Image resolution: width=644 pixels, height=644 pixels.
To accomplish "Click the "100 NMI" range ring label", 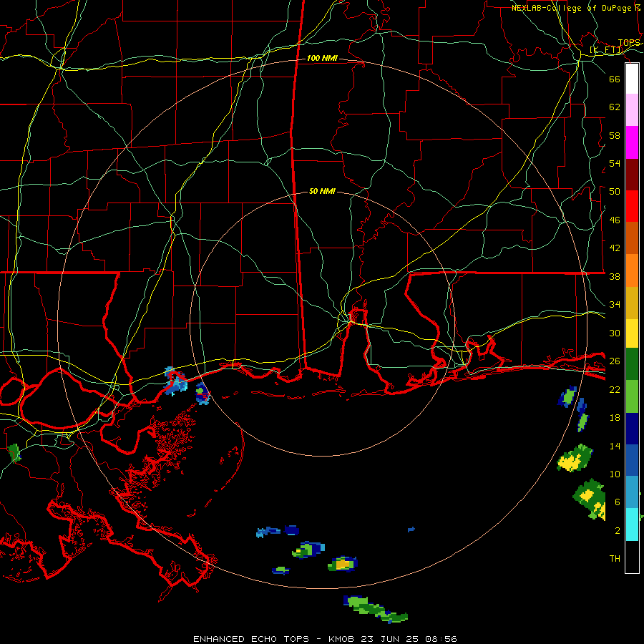I will 323,59.
